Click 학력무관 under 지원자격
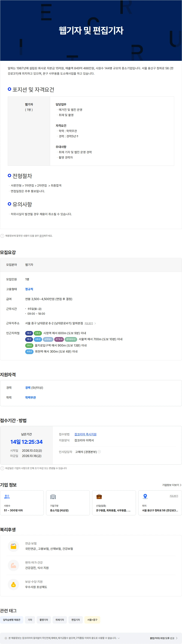182x644 pixels. pos(31,397)
